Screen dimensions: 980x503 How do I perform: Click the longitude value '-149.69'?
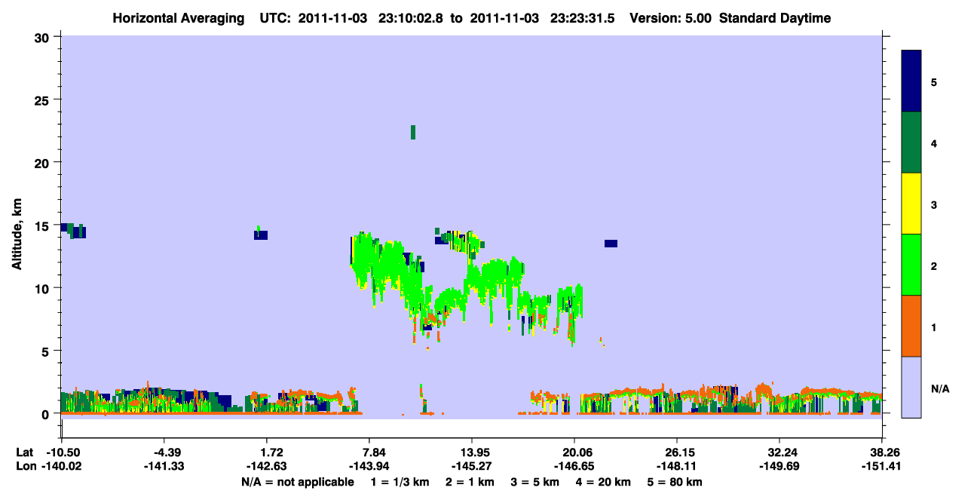tap(779, 467)
